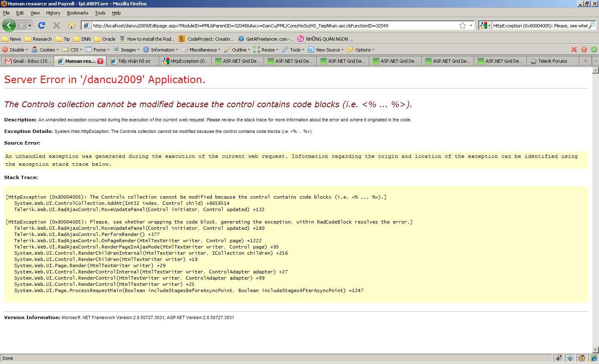
Task: Open the Oracle bookmarks folder
Action: (105, 39)
